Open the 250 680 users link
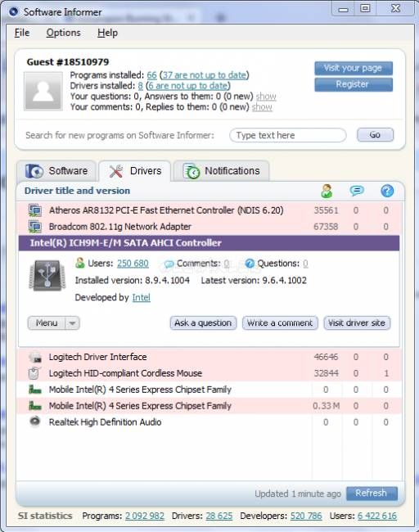The width and height of the screenshot is (419, 532). (x=133, y=264)
